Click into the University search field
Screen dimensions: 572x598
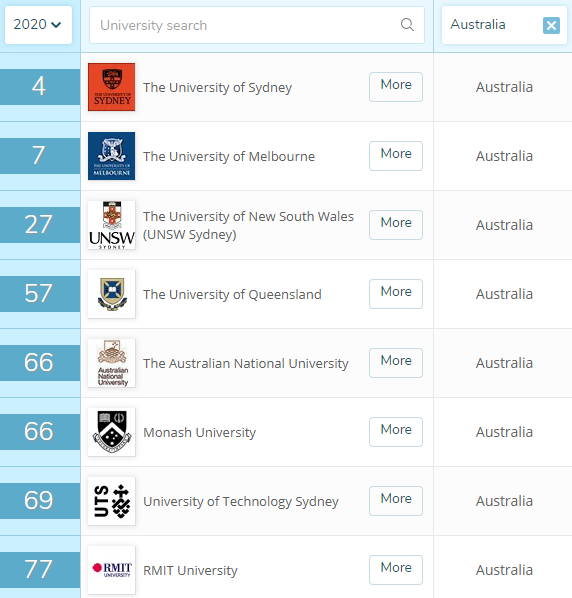pos(257,25)
